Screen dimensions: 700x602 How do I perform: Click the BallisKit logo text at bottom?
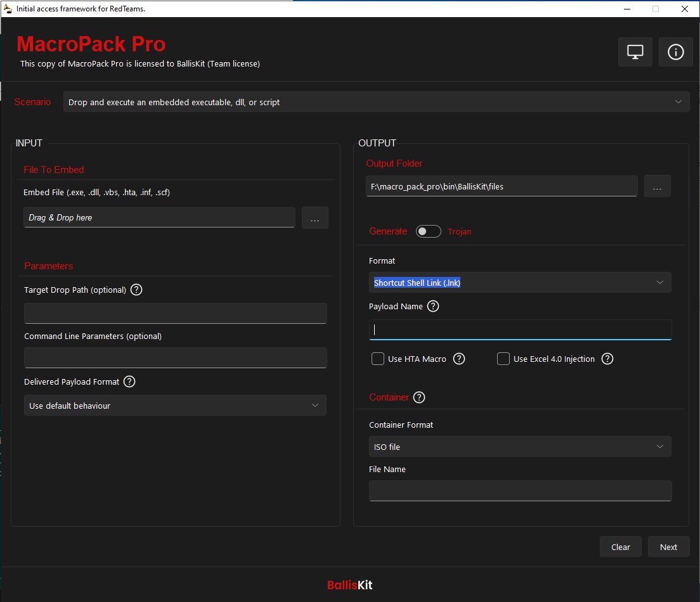349,585
